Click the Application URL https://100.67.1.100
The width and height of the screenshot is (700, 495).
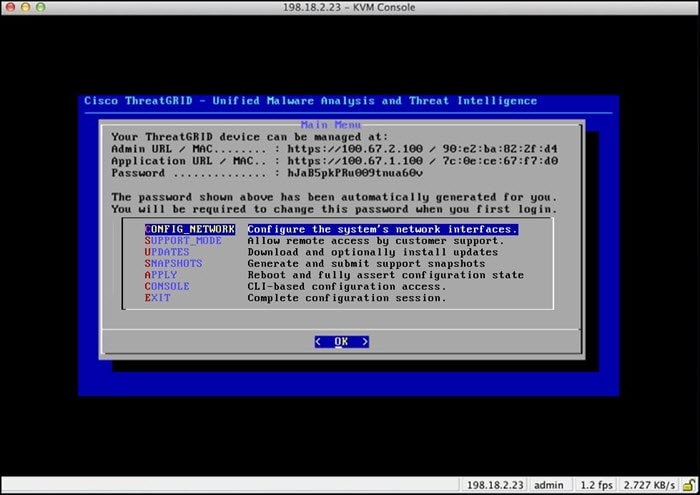pos(355,161)
